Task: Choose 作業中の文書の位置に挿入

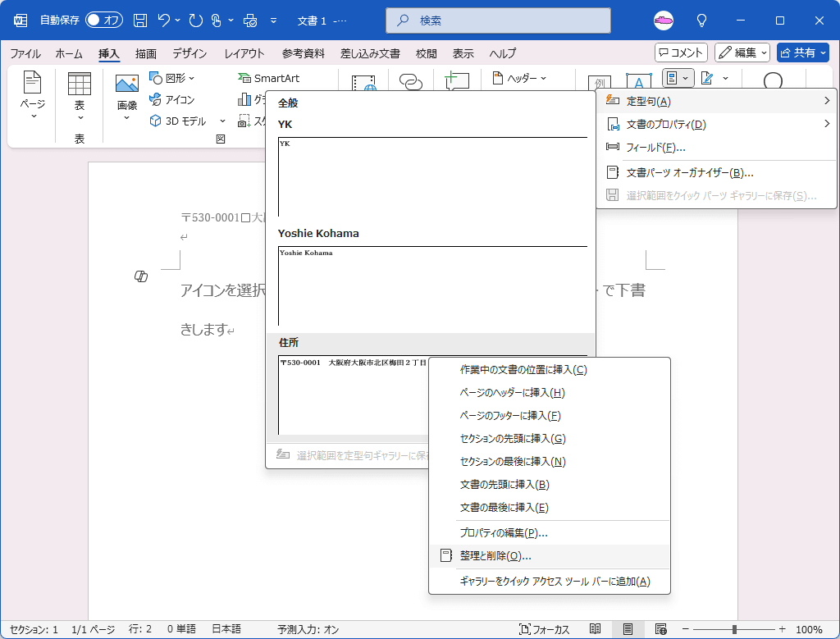Action: pyautogui.click(x=550, y=370)
